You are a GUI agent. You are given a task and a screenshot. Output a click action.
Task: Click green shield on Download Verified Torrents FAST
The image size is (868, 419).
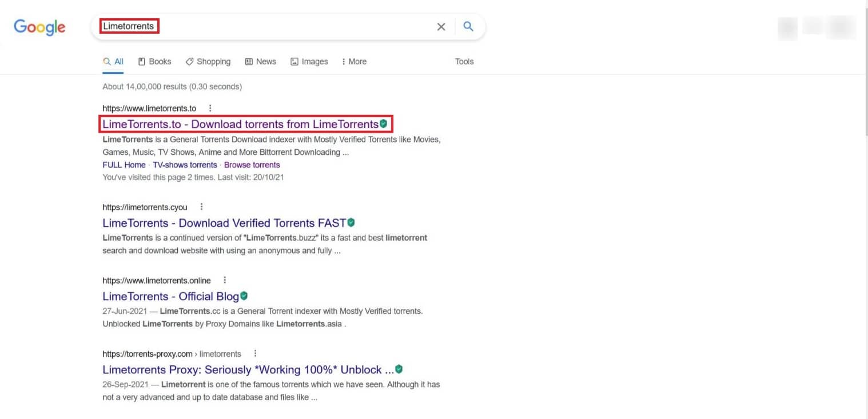pyautogui.click(x=351, y=222)
